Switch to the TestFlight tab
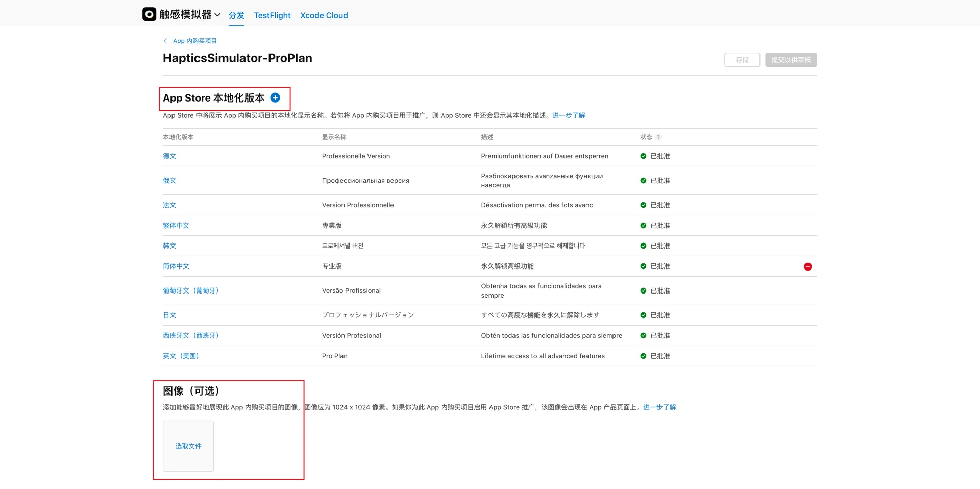Viewport: 980px width, 489px height. tap(272, 15)
